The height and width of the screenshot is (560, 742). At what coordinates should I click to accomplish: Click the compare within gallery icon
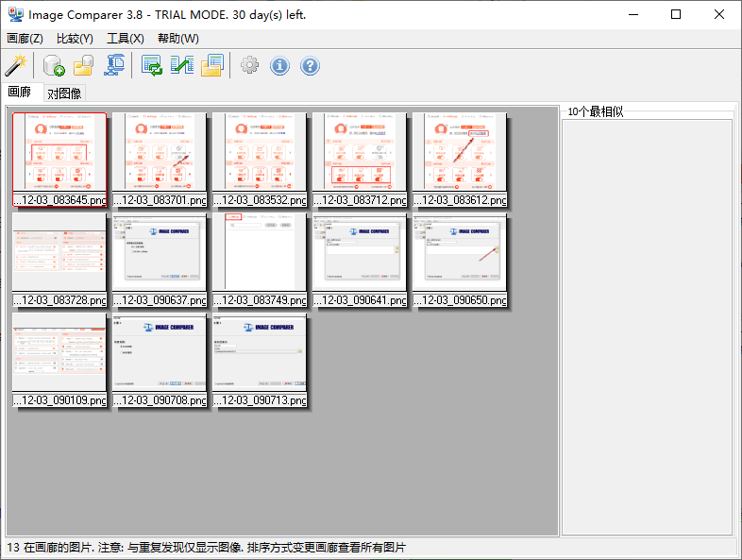click(x=152, y=65)
